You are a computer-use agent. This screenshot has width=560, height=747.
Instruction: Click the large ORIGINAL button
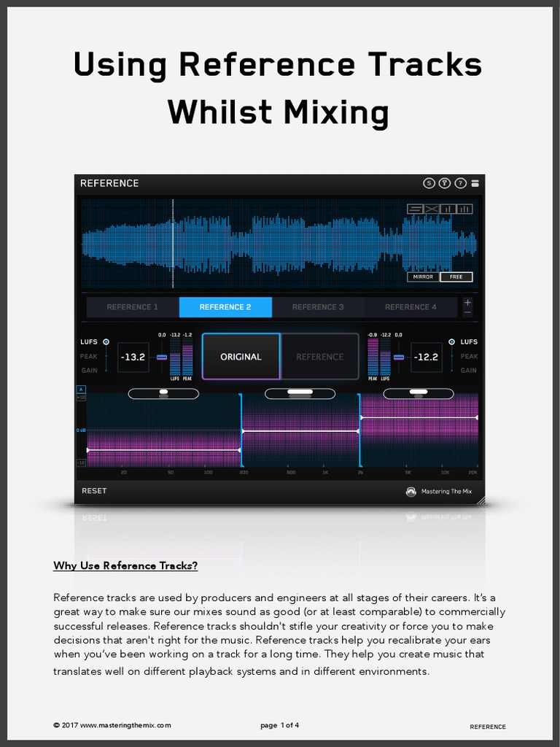click(241, 357)
